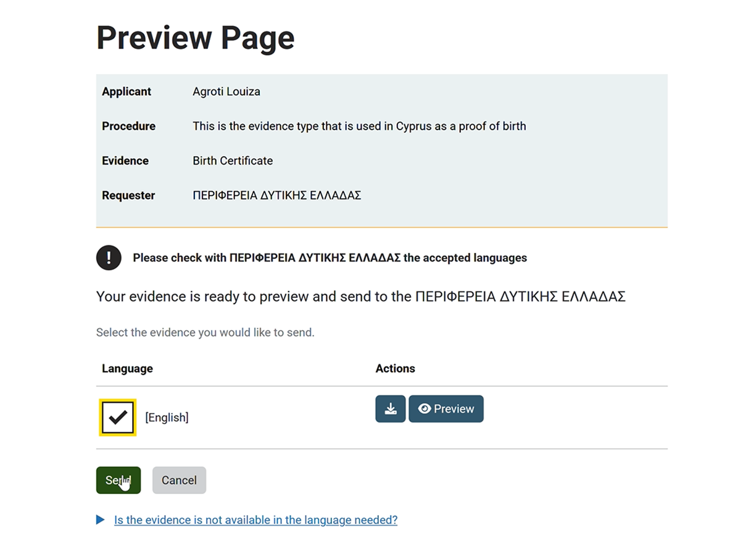Expand the blue disclosure triangle
The width and height of the screenshot is (756, 552).
pyautogui.click(x=101, y=520)
